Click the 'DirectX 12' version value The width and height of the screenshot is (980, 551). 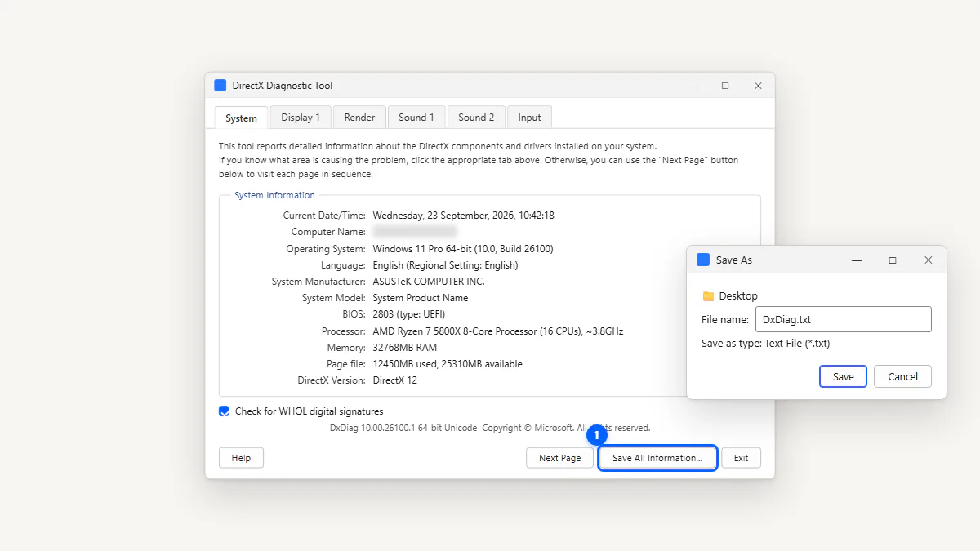click(395, 380)
